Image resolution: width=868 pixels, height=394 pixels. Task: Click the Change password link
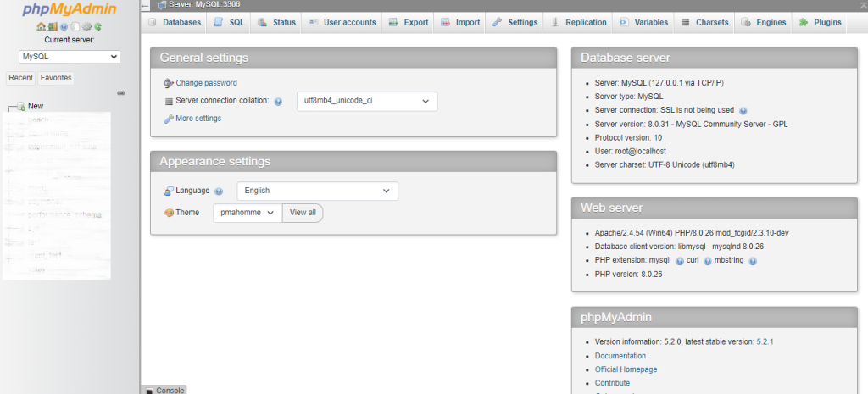[206, 83]
